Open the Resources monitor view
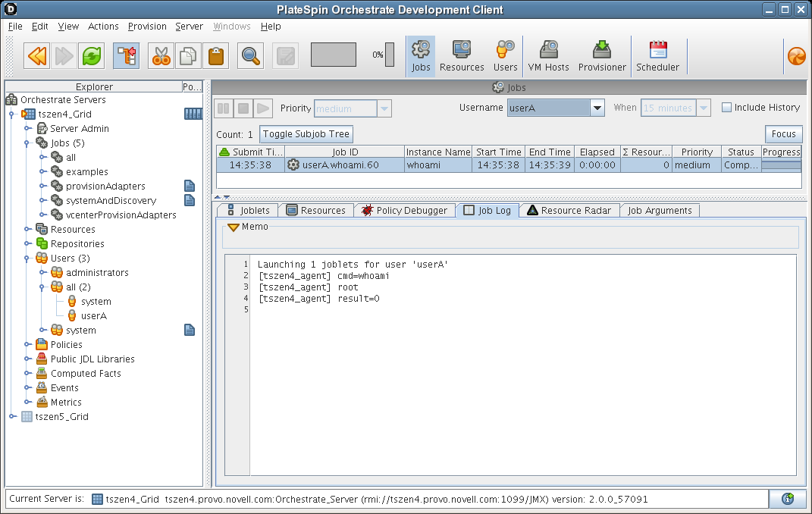The height and width of the screenshot is (514, 812). pyautogui.click(x=462, y=56)
